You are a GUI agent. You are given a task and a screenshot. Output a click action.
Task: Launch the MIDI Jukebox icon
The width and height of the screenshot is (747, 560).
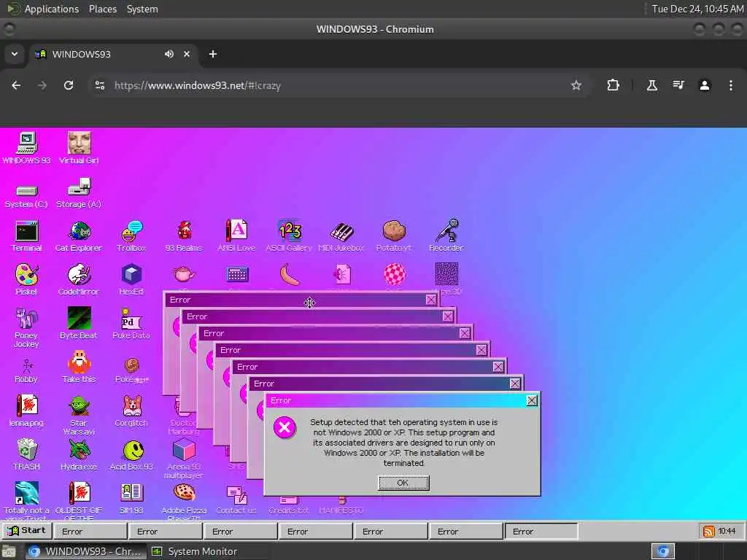tap(341, 236)
